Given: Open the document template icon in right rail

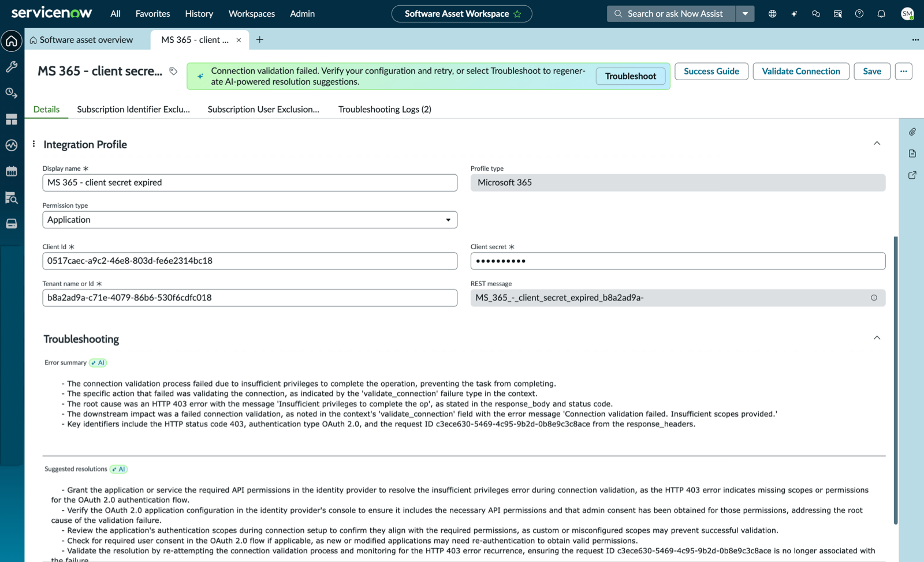Looking at the screenshot, I should pyautogui.click(x=912, y=153).
